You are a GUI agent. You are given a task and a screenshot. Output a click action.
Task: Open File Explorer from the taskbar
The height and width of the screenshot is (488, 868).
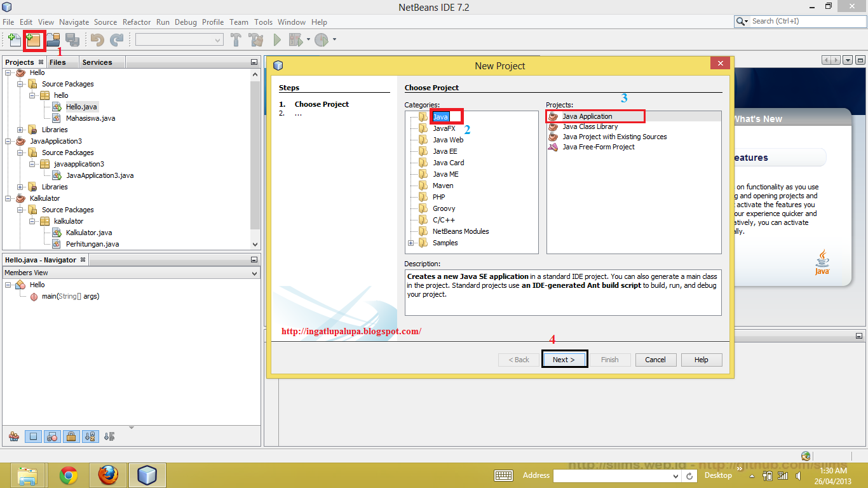[x=28, y=475]
